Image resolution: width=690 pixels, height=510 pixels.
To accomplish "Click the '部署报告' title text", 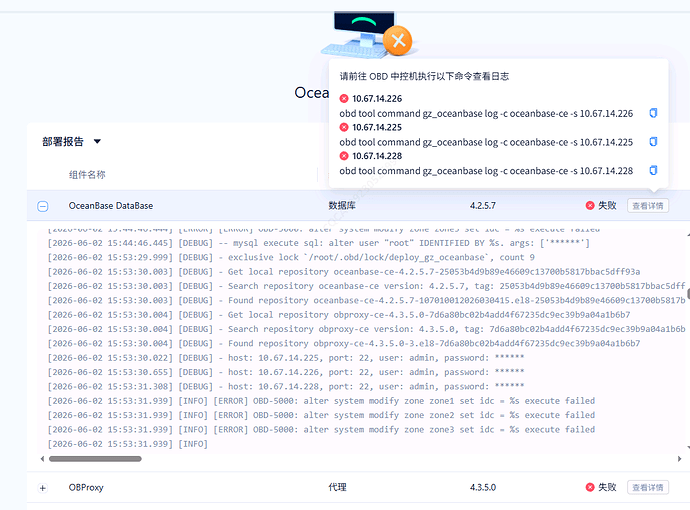I will click(x=63, y=142).
